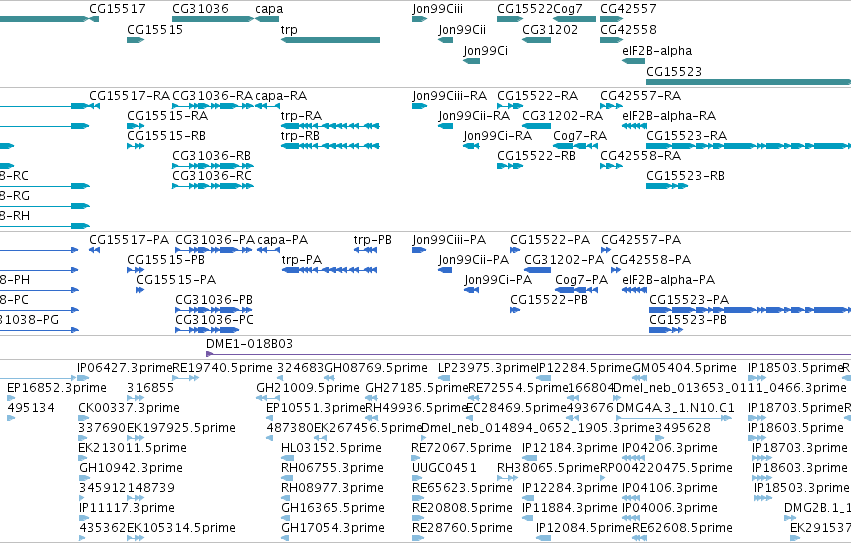Select protein Jon99Ciii-PA glyph
The width and height of the screenshot is (851, 543).
(x=419, y=250)
